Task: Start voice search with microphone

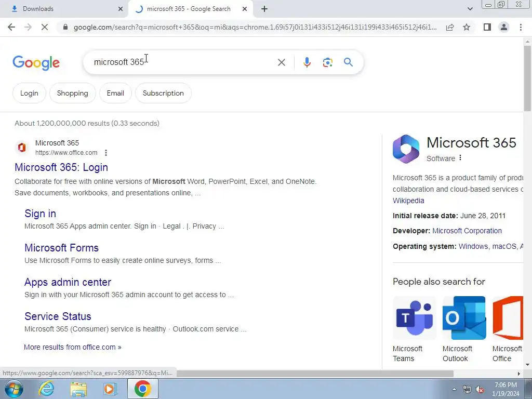Action: [x=307, y=62]
